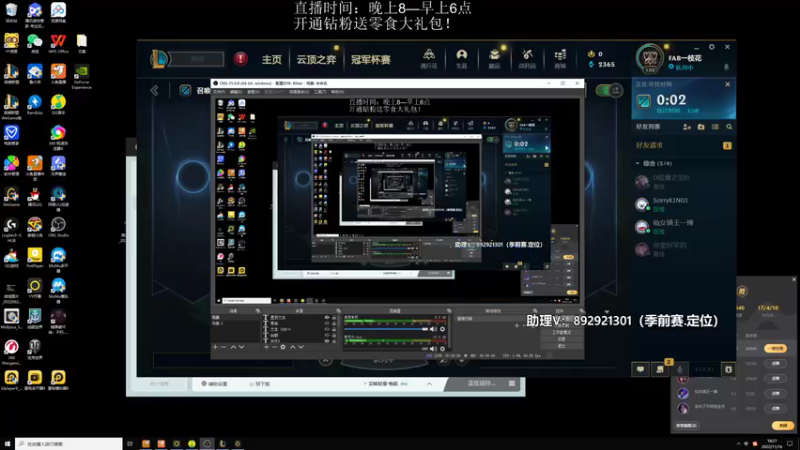The height and width of the screenshot is (450, 800).
Task: Toggle lock on first OBS text source
Action: click(334, 317)
